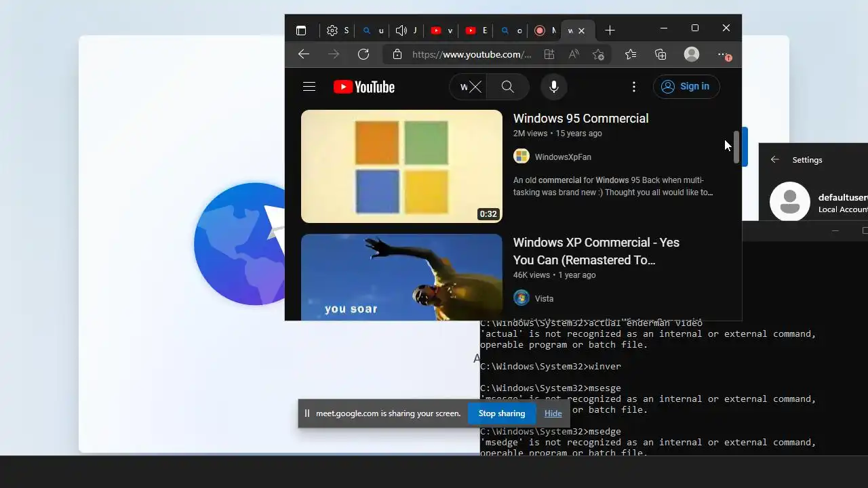Open the Edge tab actions menu icon
This screenshot has height=488, width=868.
(x=301, y=30)
